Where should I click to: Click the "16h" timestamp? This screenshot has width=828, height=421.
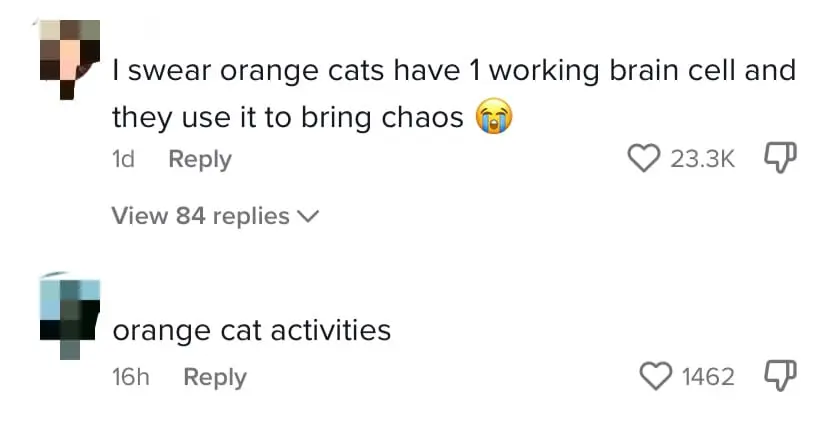131,377
